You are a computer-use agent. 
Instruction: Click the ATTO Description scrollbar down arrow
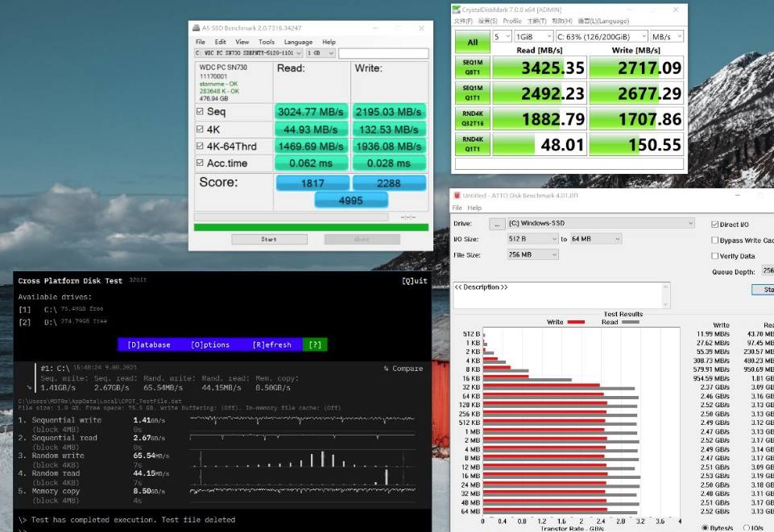(x=665, y=304)
